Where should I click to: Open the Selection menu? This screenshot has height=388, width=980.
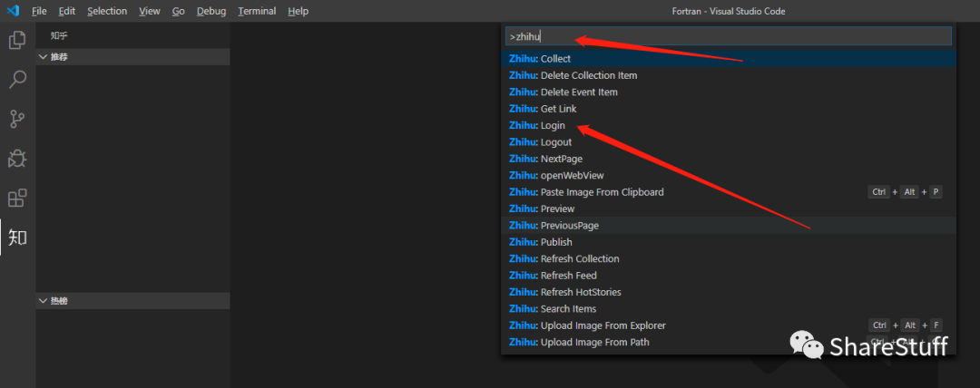(x=107, y=11)
